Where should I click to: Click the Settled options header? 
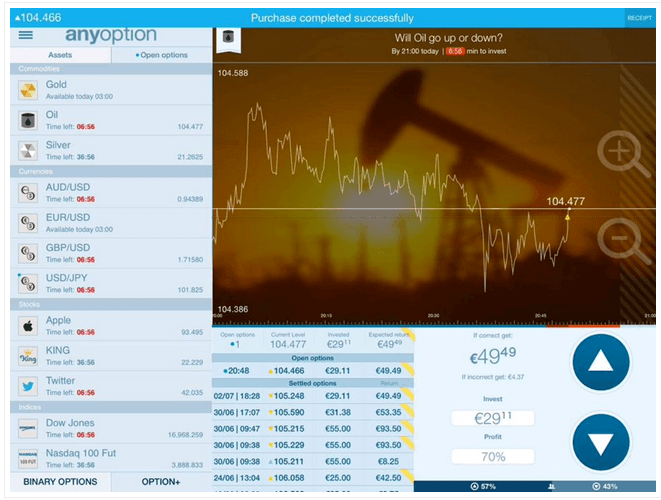click(312, 383)
